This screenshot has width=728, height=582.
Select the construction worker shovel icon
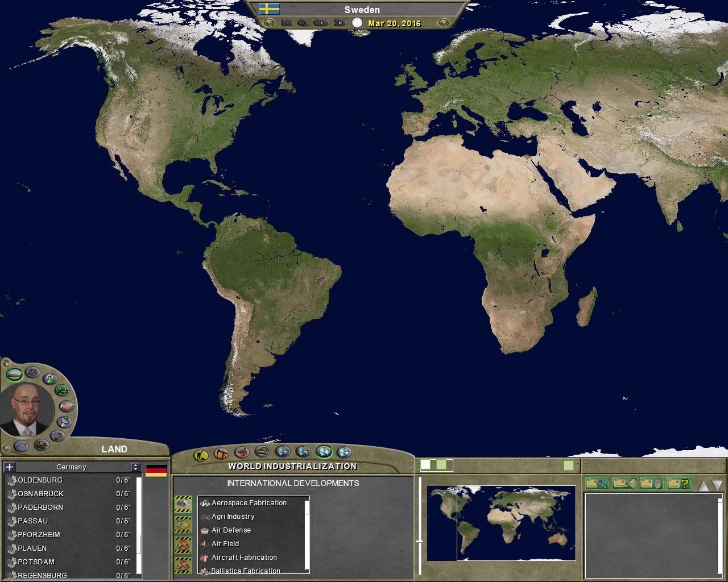tap(201, 455)
